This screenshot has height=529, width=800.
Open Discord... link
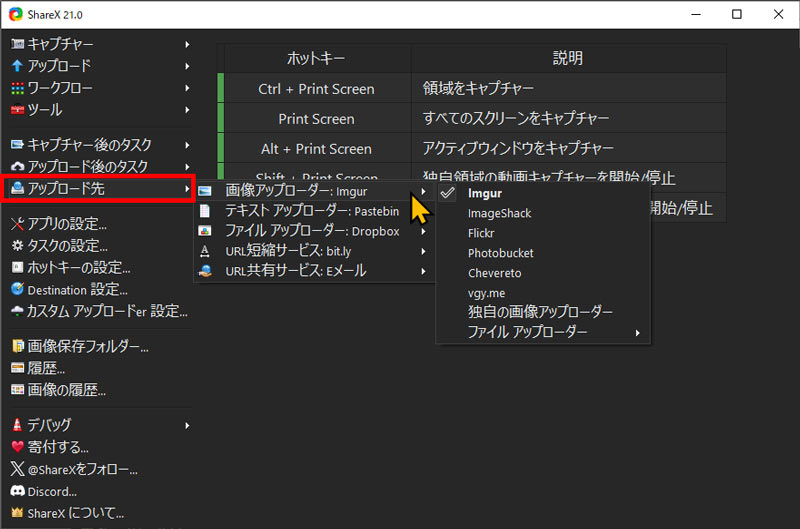pyautogui.click(x=52, y=491)
